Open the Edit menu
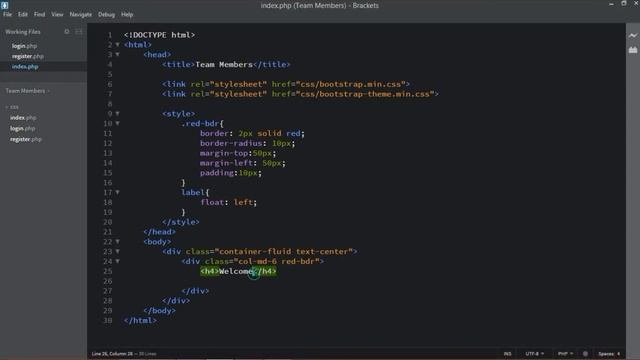The width and height of the screenshot is (640, 360). point(23,14)
